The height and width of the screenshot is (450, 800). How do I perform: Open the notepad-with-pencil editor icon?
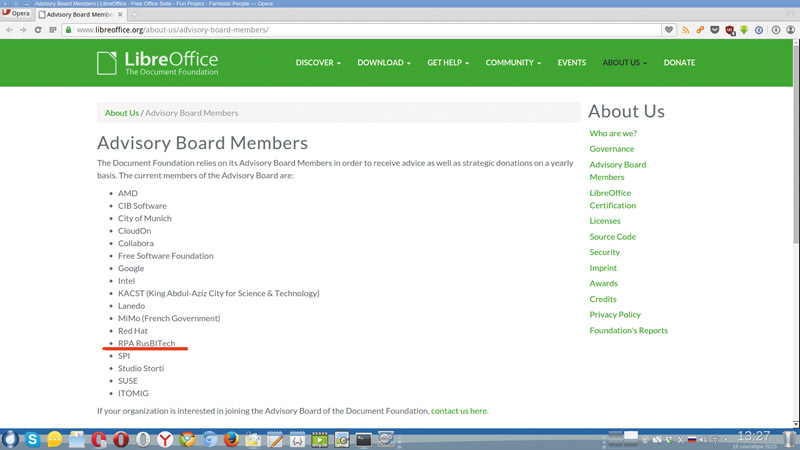pyautogui.click(x=275, y=439)
